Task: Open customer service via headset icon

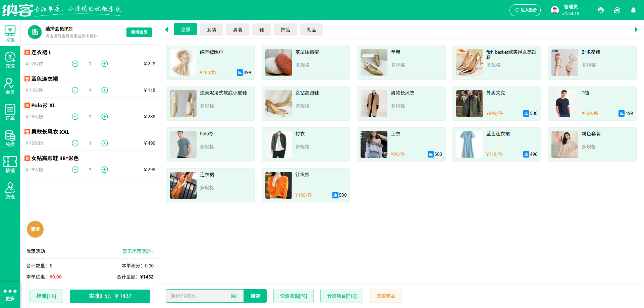Action: pyautogui.click(x=601, y=10)
